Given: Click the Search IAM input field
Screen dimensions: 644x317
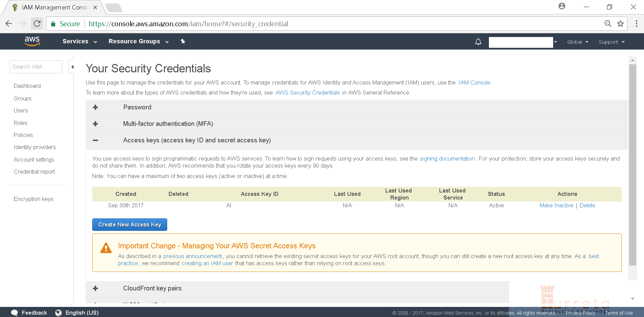Looking at the screenshot, I should [36, 67].
